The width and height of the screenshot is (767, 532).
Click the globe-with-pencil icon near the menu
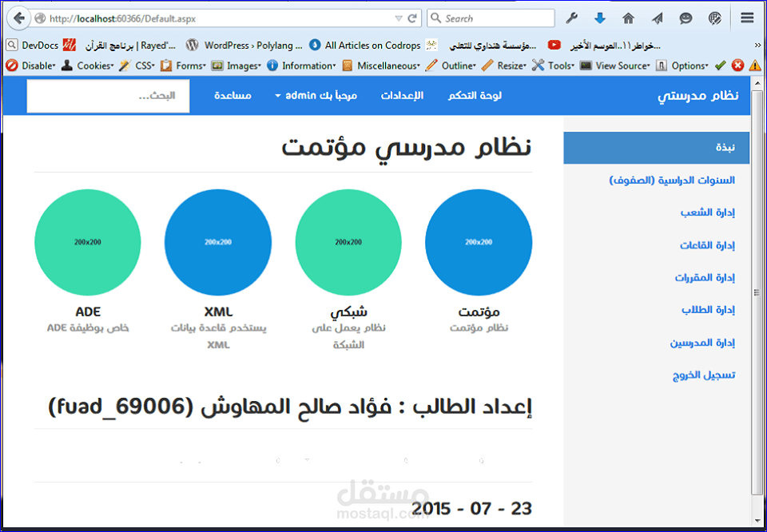(714, 18)
